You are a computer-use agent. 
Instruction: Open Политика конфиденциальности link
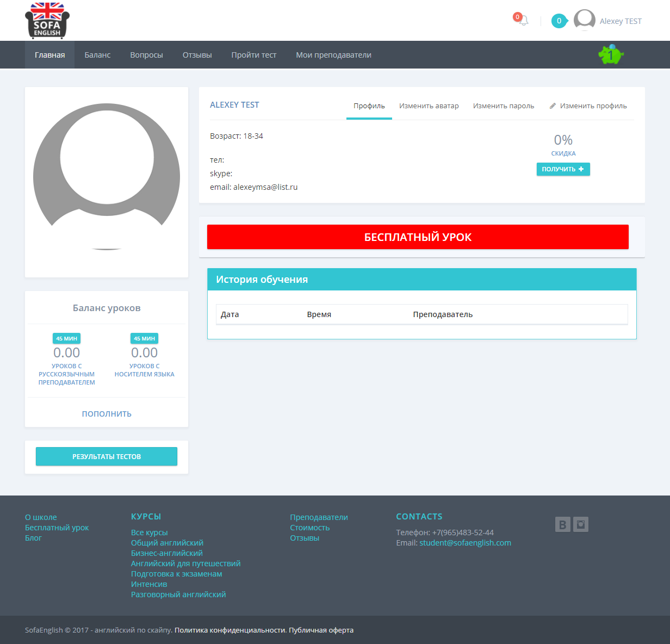[x=231, y=630]
